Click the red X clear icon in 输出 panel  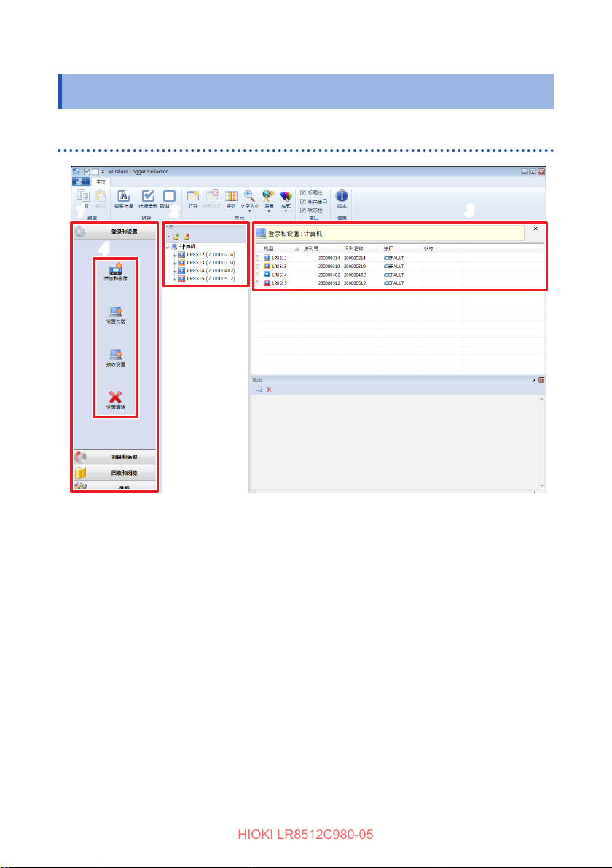click(x=269, y=390)
